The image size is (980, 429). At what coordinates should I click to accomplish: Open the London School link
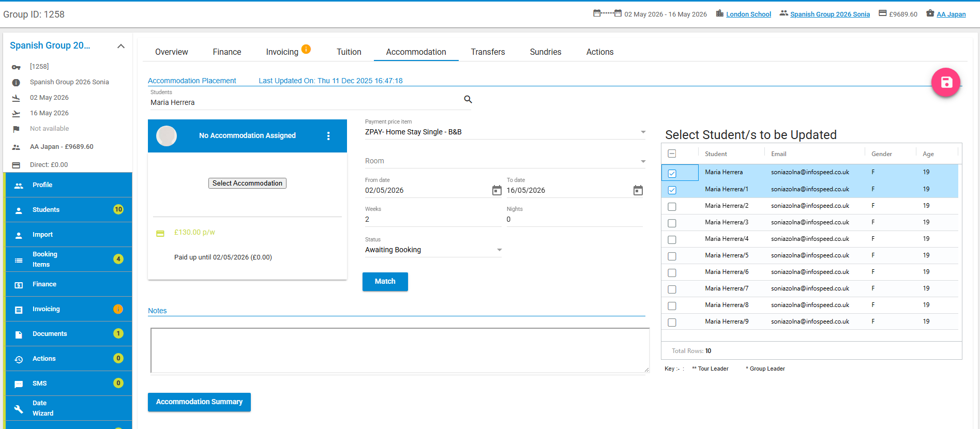748,14
